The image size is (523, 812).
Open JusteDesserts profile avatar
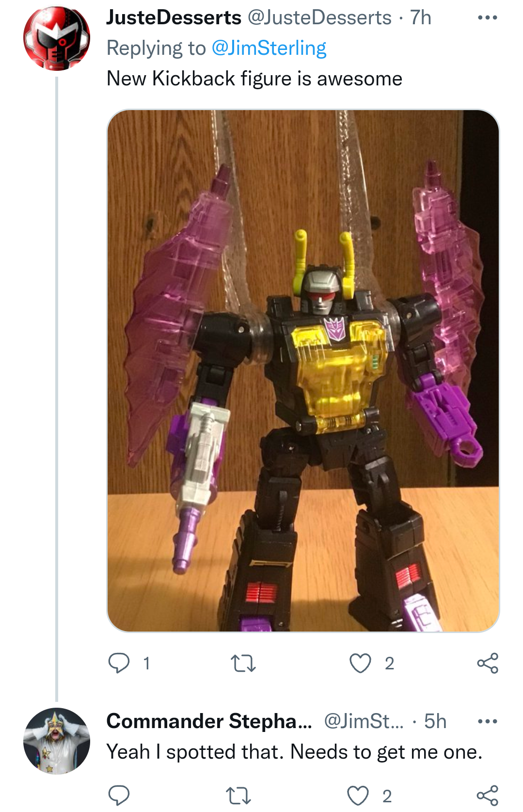(57, 39)
